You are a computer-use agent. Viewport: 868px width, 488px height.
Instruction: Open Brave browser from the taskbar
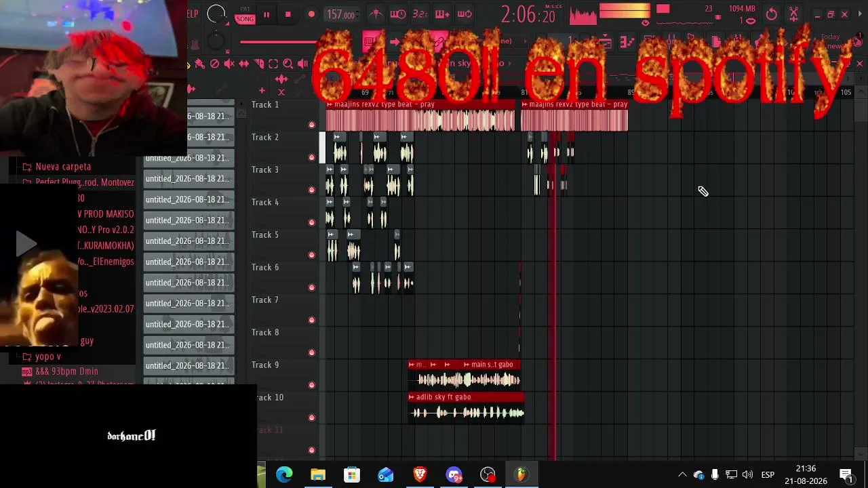coord(420,475)
